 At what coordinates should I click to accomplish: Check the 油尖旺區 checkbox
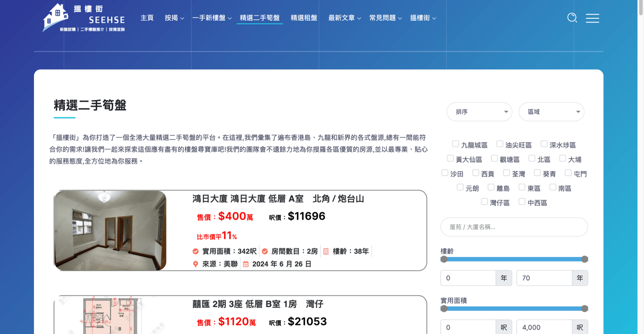point(500,144)
